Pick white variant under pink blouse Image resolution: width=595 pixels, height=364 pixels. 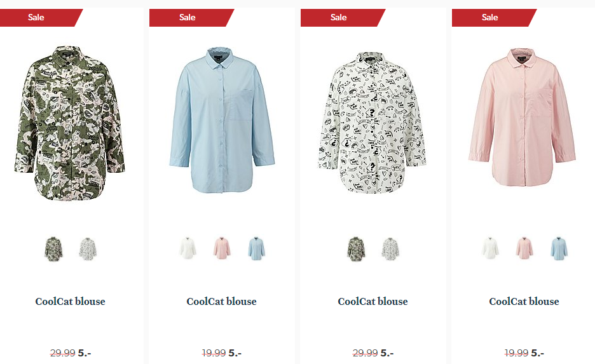click(x=490, y=248)
